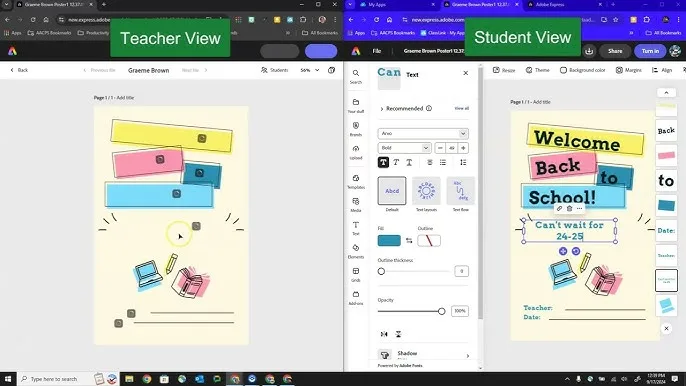Open Margins option in toolbar
The image size is (686, 386).
click(628, 70)
